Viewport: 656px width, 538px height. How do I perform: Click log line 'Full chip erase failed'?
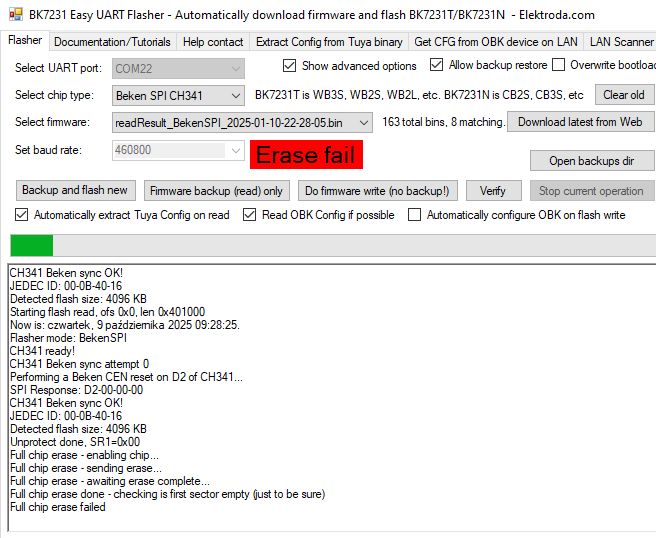[58, 507]
